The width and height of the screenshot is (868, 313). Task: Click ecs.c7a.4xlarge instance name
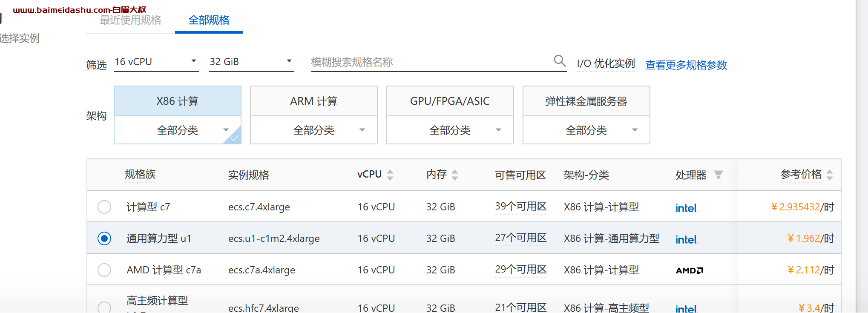click(262, 270)
